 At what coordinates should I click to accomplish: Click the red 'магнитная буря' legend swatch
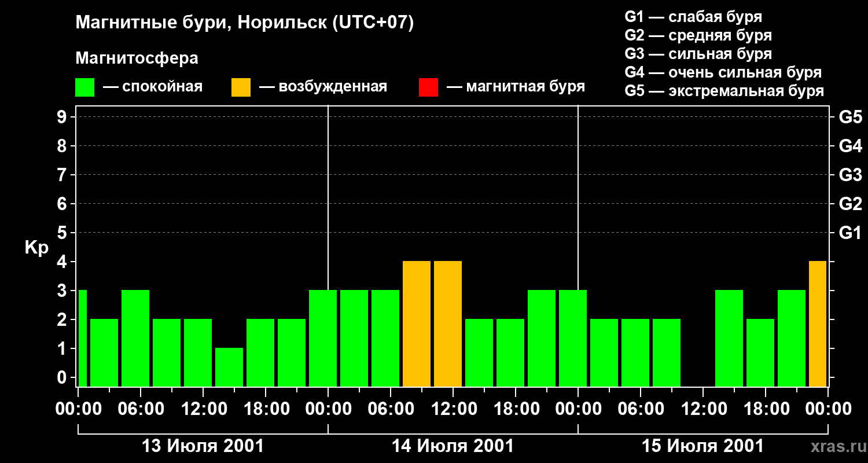(428, 87)
